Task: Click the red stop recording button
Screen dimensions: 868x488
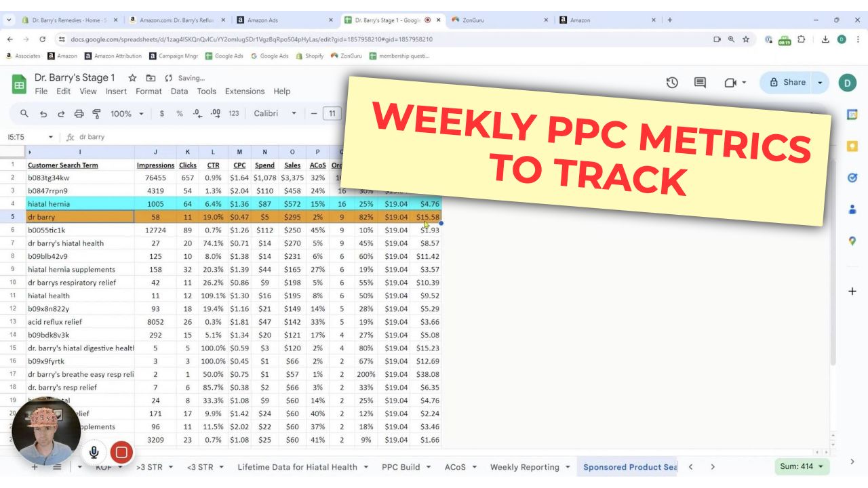Action: click(x=121, y=452)
